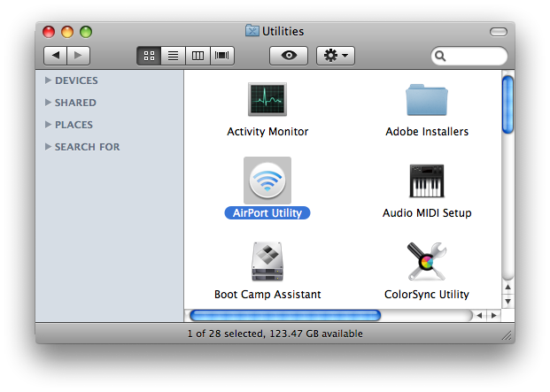This screenshot has height=392, width=550.
Task: Expand the SEARCH FOR sidebar section
Action: 48,146
